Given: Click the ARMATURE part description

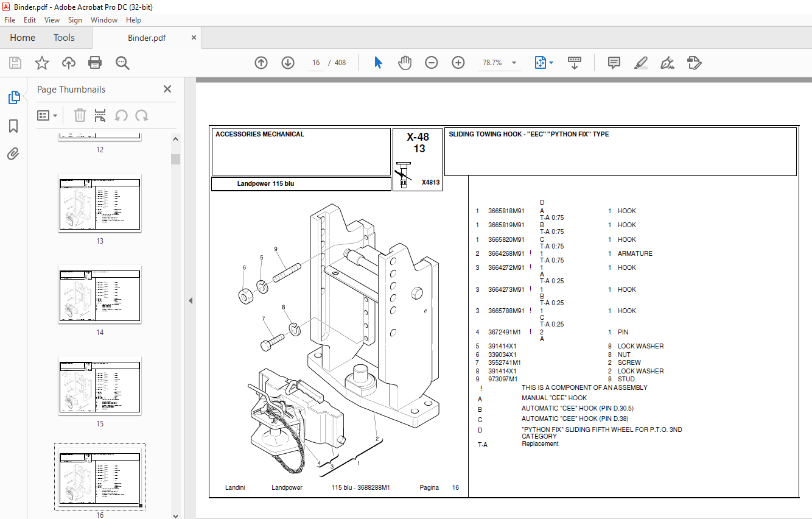Looking at the screenshot, I should click(x=635, y=253).
